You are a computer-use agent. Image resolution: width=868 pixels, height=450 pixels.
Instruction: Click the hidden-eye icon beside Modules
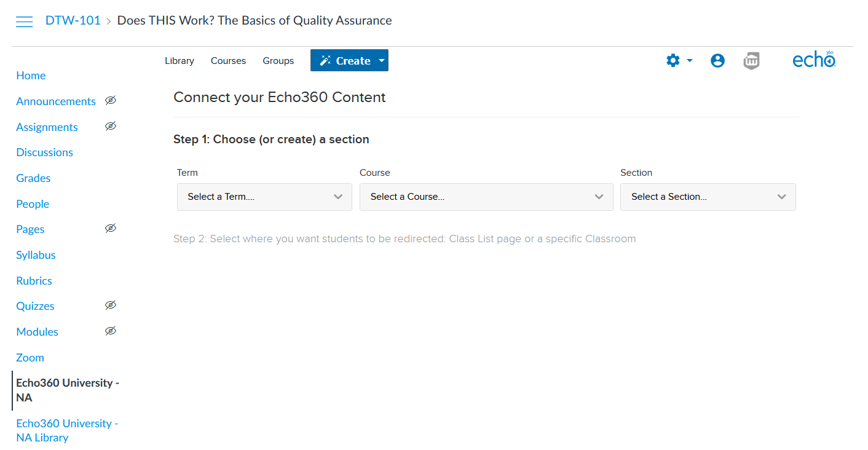click(111, 331)
